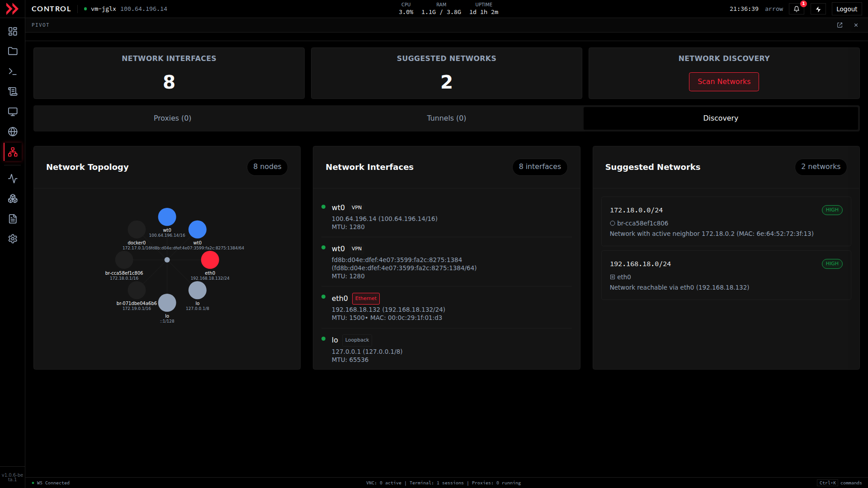Click the 8 nodes badge
The height and width of the screenshot is (488, 868).
click(x=267, y=167)
